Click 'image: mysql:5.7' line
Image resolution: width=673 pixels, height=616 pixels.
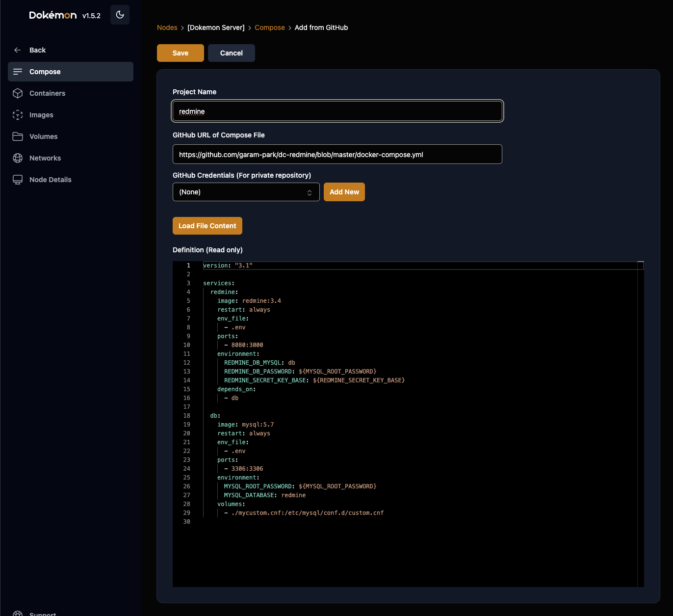click(x=246, y=425)
